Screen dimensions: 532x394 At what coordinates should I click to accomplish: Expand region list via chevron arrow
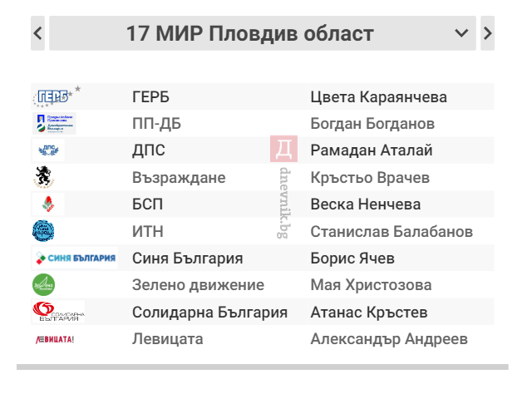pos(461,33)
